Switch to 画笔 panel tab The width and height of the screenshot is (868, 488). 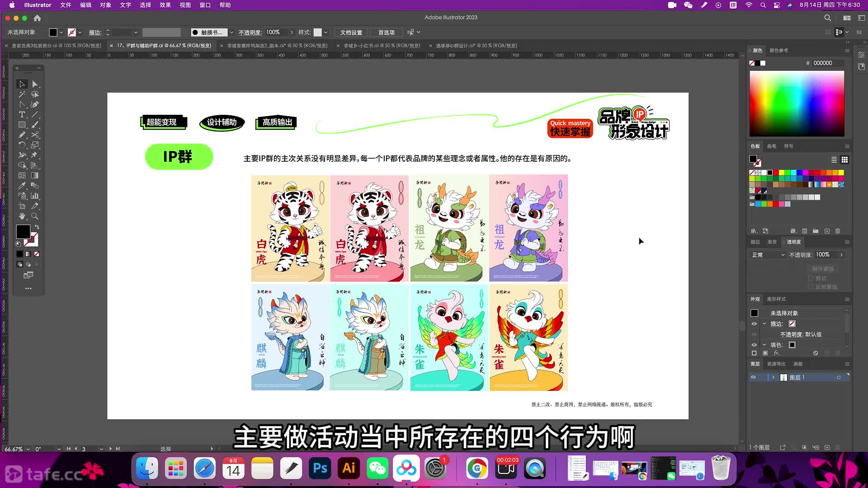click(x=772, y=146)
